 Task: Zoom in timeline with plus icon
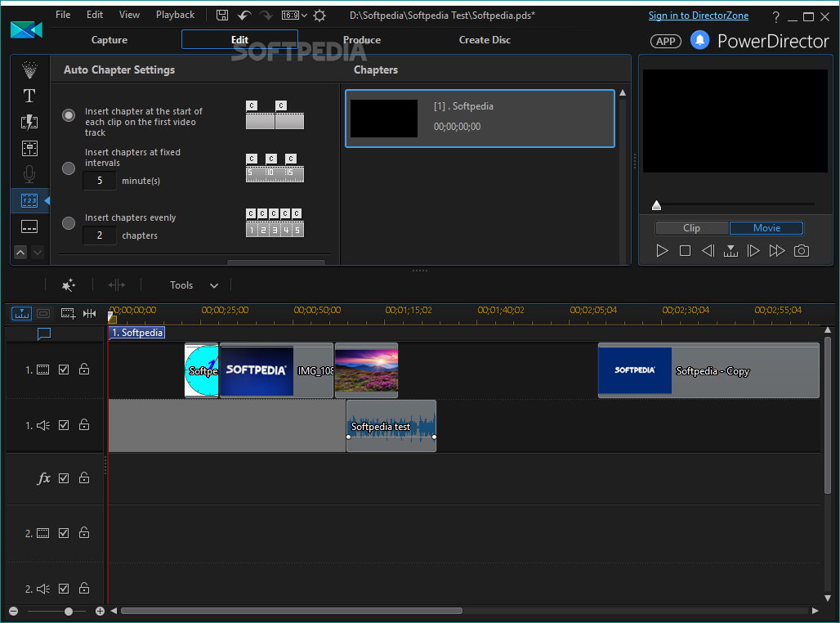point(100,611)
